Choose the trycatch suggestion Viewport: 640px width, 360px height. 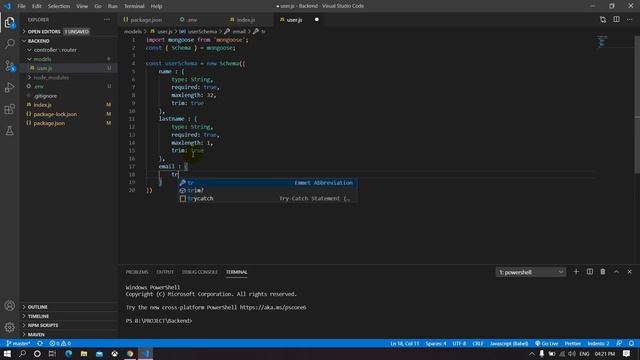(267, 198)
